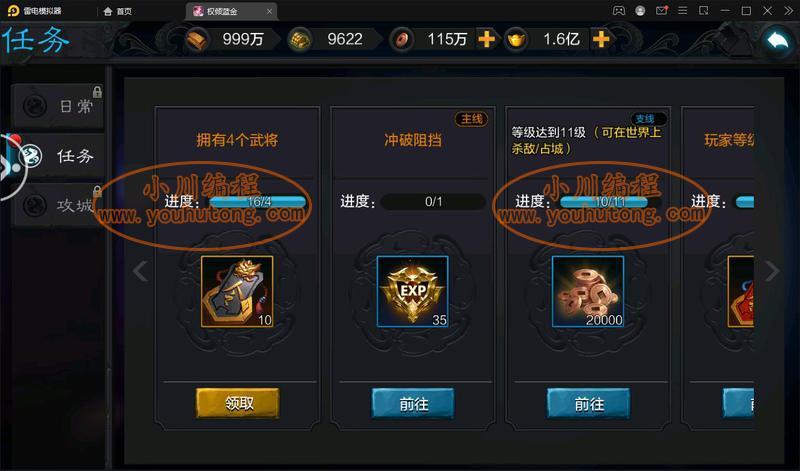800x471 pixels.
Task: Select the EXP badge reward icon
Action: tap(412, 291)
